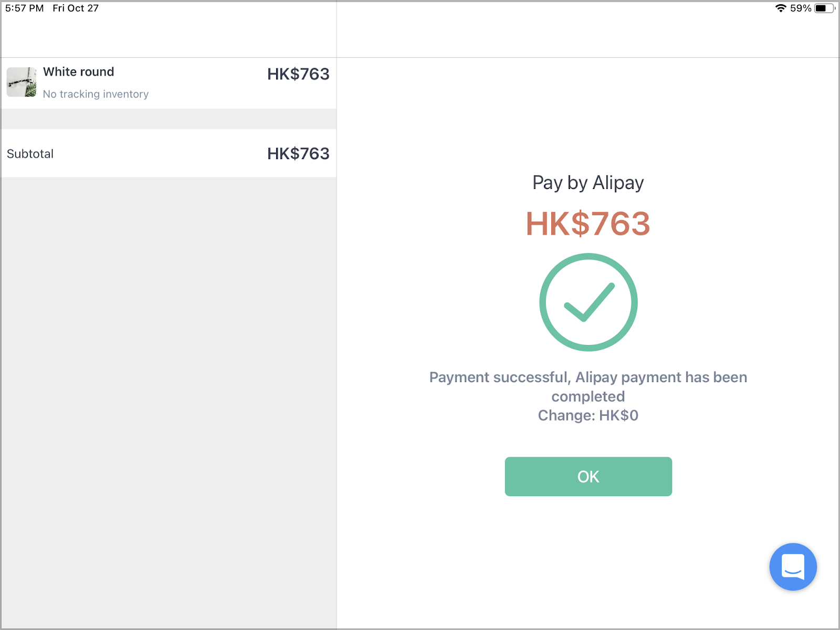Tap the battery icon in status bar
The image size is (840, 630).
click(823, 8)
